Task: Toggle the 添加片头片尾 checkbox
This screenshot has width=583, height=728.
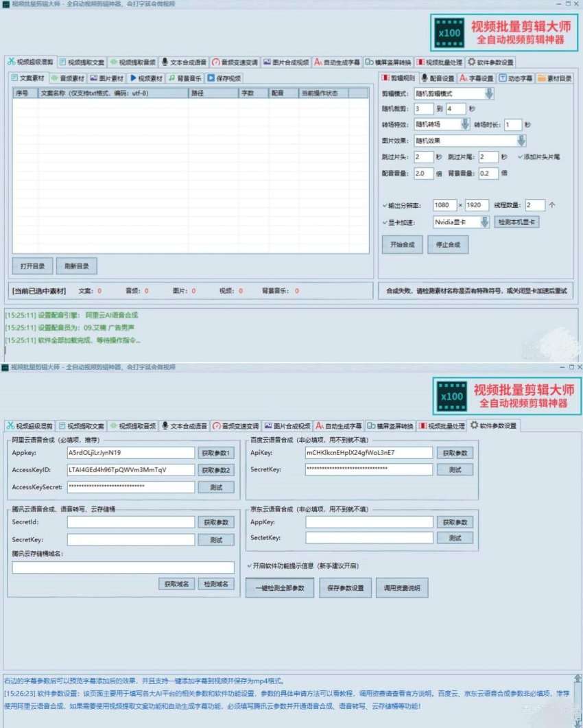Action: coord(521,157)
